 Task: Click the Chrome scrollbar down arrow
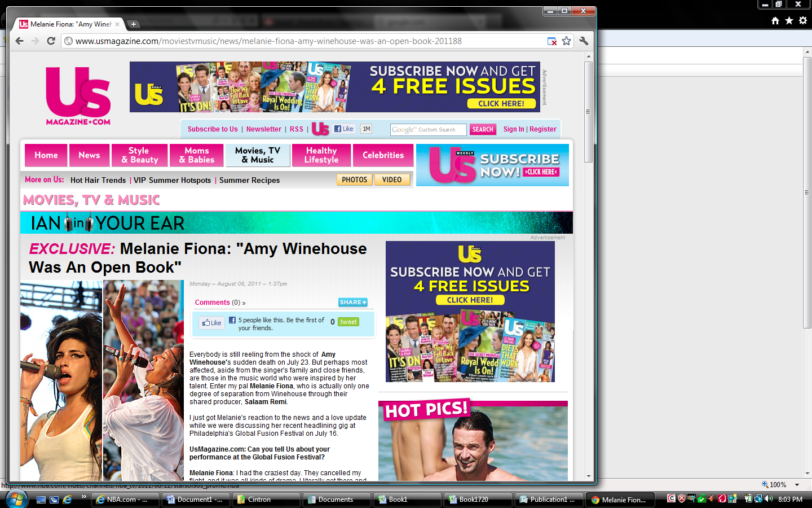[x=588, y=476]
